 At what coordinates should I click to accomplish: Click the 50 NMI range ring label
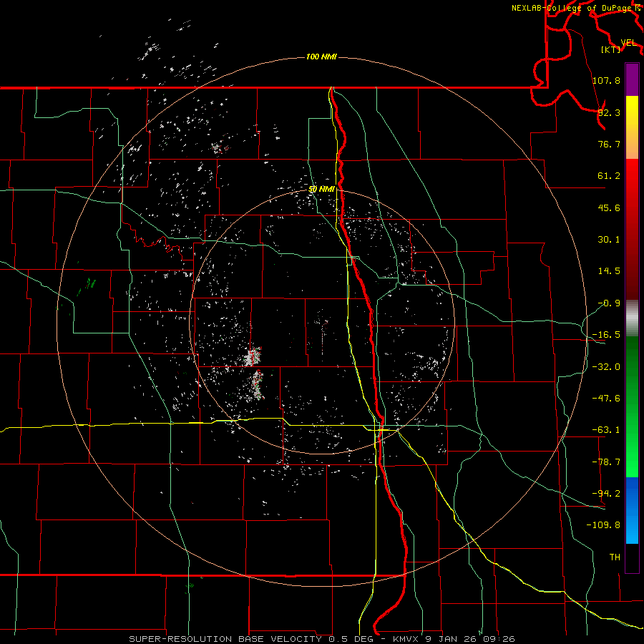click(321, 189)
